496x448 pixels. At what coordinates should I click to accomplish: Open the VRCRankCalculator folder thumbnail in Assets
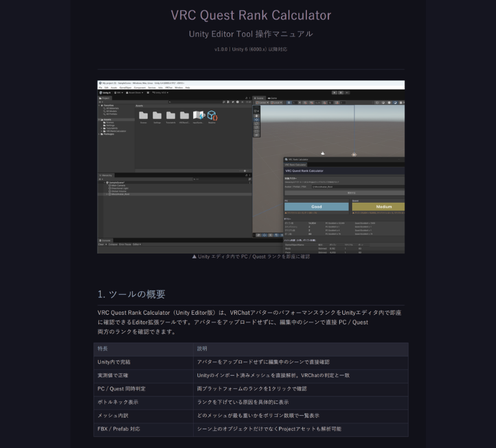tap(184, 116)
